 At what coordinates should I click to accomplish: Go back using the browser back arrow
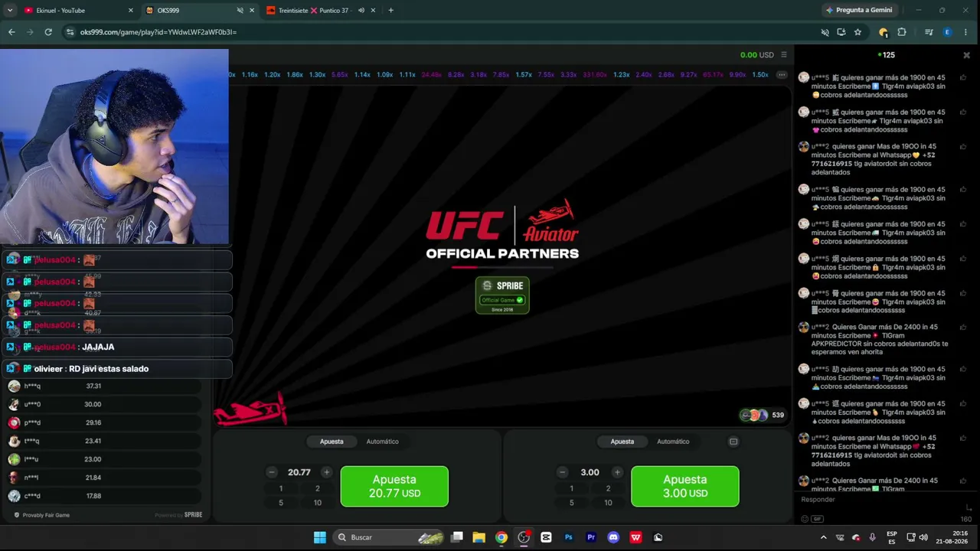click(x=11, y=32)
